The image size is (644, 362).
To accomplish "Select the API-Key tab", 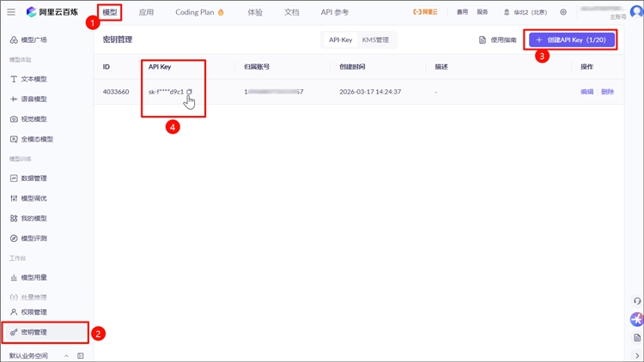I will (341, 39).
